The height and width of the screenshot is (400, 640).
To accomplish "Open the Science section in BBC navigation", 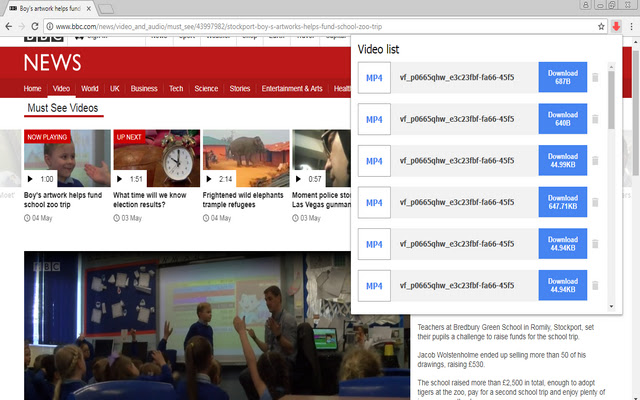I will pos(206,89).
